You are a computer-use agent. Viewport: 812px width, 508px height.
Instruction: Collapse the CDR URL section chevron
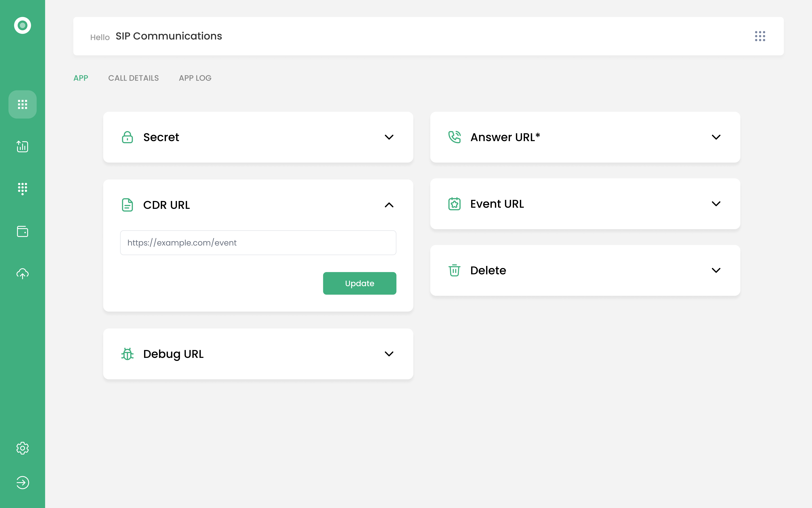(x=389, y=205)
